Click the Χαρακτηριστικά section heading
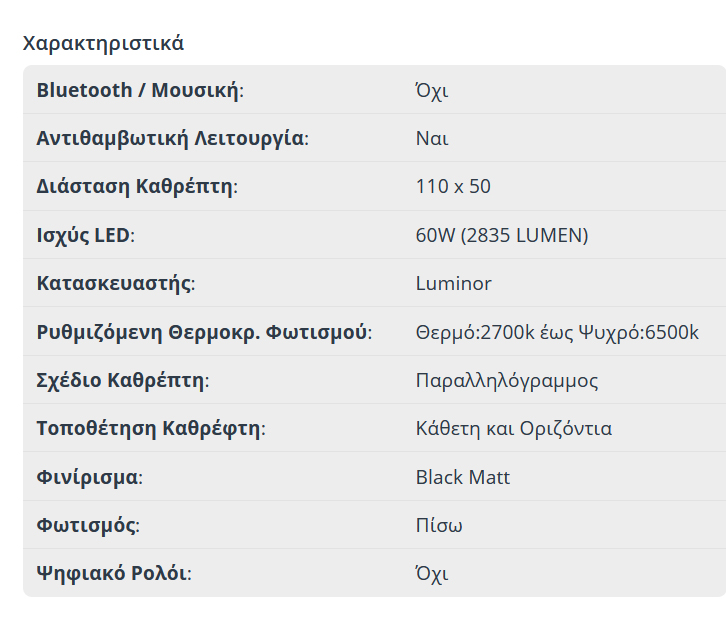The width and height of the screenshot is (726, 626). [x=103, y=43]
